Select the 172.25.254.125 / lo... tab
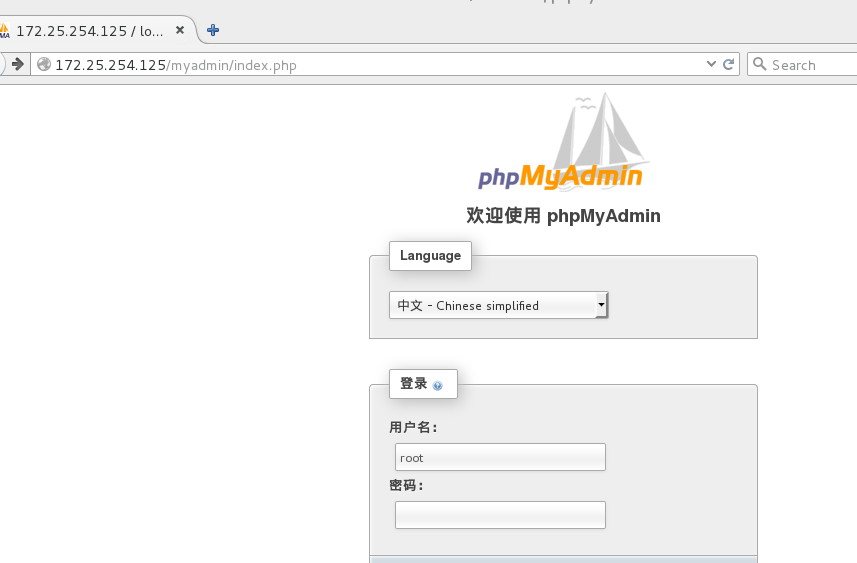This screenshot has height=563, width=857. [x=90, y=31]
